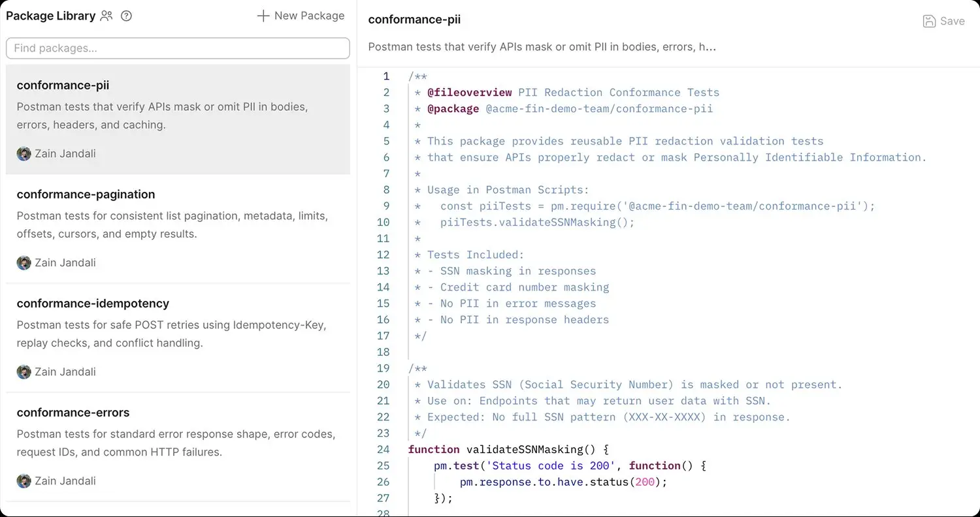Click author name Zain Jandali under conformance-errors
Viewport: 980px width, 517px height.
coord(65,481)
